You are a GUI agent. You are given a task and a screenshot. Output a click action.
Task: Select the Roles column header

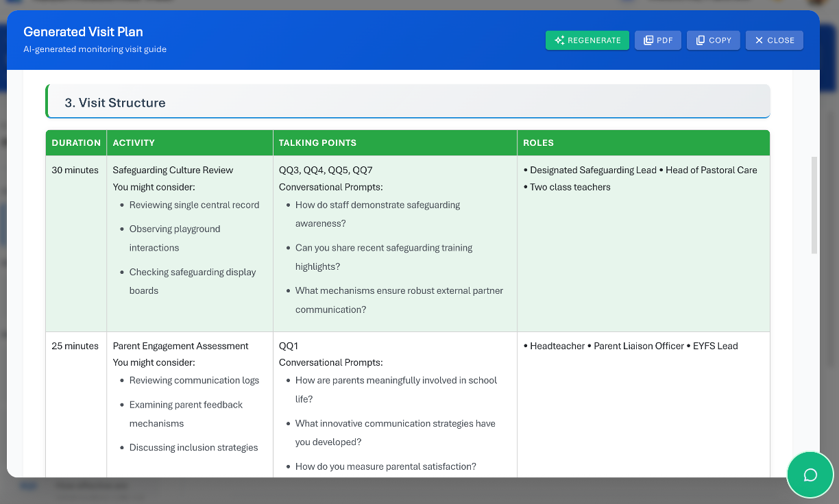tap(538, 143)
